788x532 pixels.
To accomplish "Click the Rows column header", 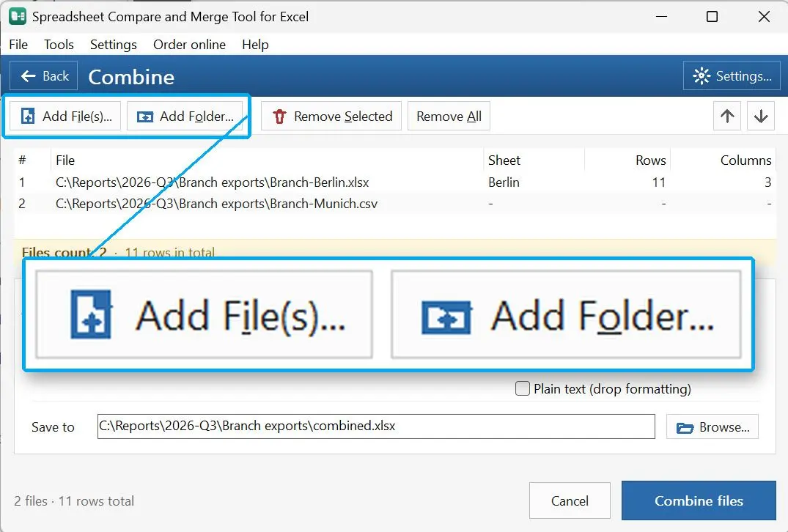I will 627,160.
